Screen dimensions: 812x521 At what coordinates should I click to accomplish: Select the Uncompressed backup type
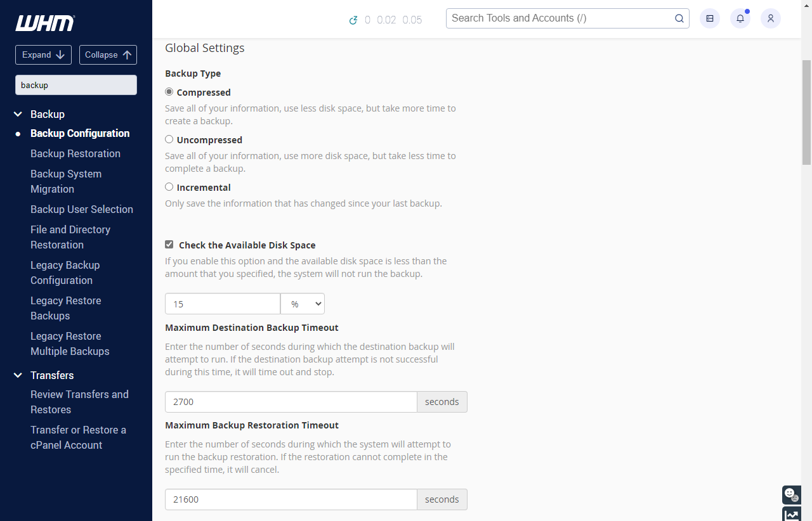[169, 139]
